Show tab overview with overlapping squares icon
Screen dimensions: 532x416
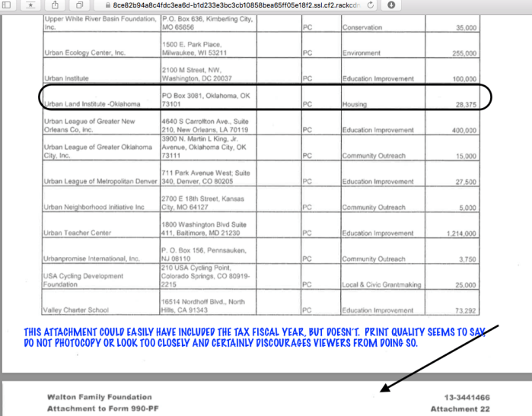coord(79,5)
